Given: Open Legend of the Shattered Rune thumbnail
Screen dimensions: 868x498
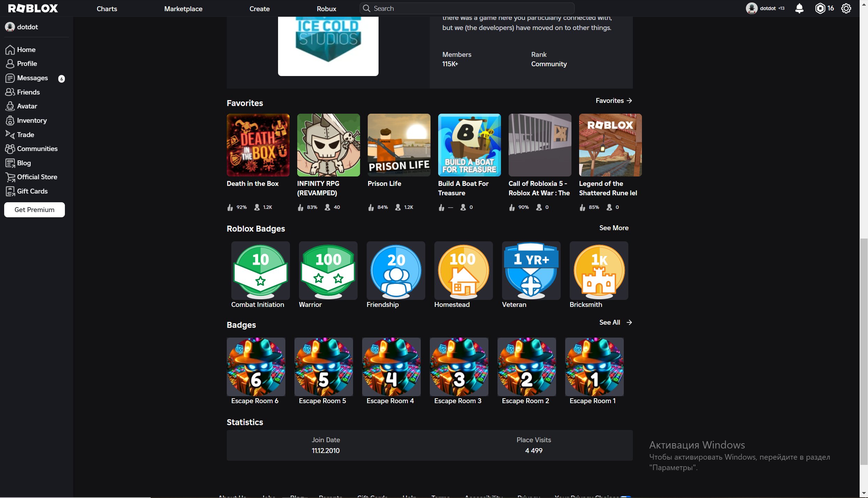Looking at the screenshot, I should 611,145.
